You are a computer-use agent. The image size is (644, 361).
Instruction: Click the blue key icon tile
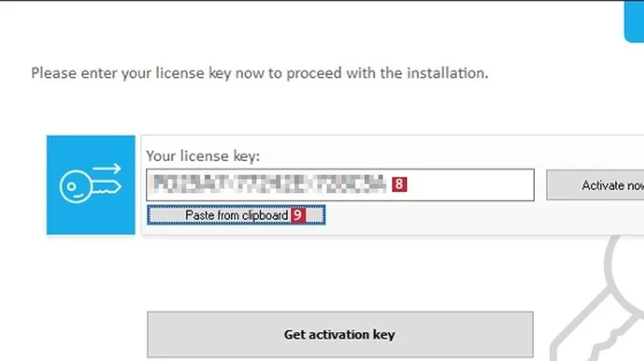90,184
